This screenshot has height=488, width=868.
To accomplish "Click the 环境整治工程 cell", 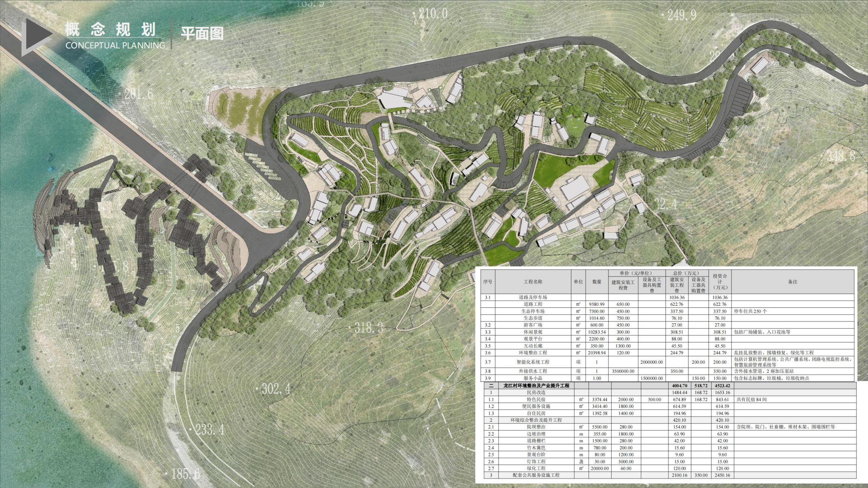I will coord(533,353).
